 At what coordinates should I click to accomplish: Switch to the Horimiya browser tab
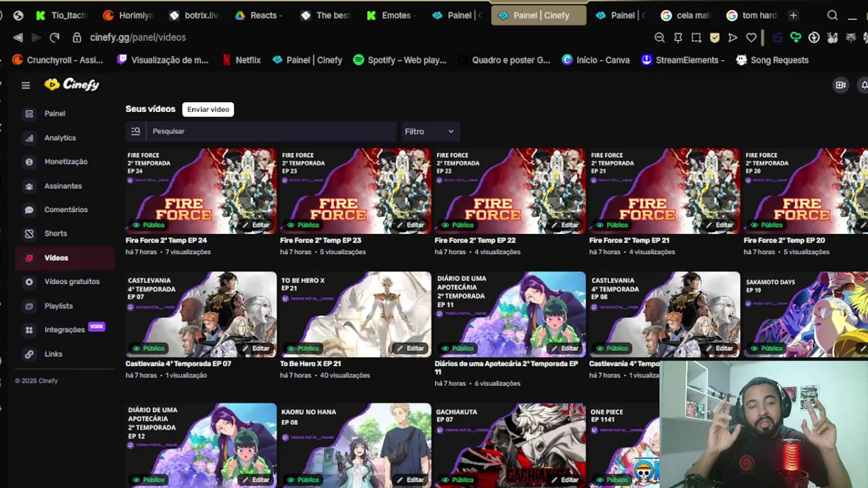127,15
